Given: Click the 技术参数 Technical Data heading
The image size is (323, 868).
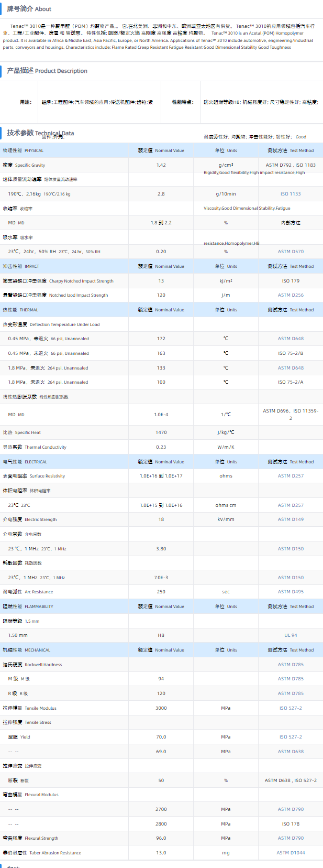Looking at the screenshot, I should [40, 133].
